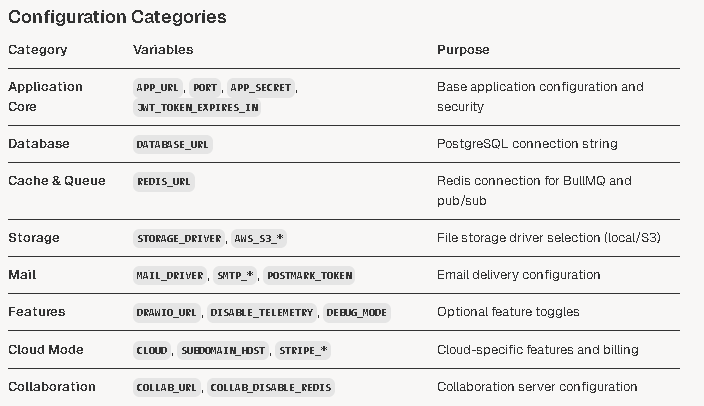
Task: Click the STORAGE_DRIVER variable badge
Action: [179, 238]
